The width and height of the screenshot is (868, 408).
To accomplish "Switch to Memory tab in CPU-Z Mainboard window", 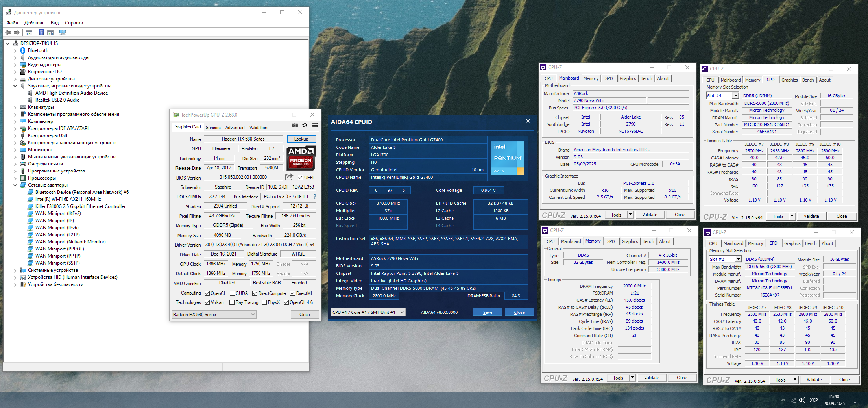I will [x=591, y=78].
